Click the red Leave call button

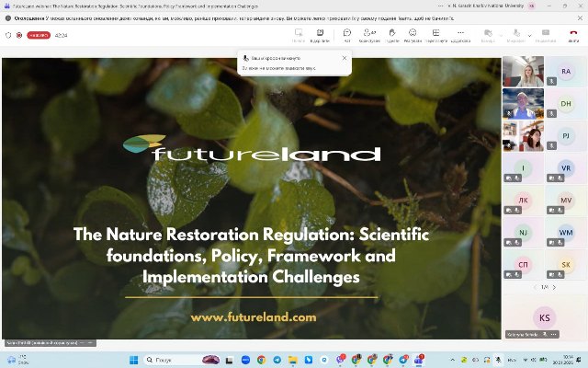pyautogui.click(x=572, y=35)
